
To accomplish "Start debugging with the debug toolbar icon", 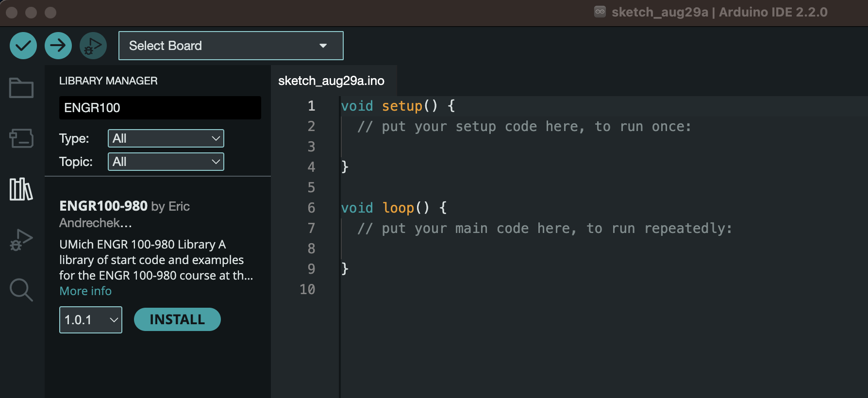I will pyautogui.click(x=93, y=46).
